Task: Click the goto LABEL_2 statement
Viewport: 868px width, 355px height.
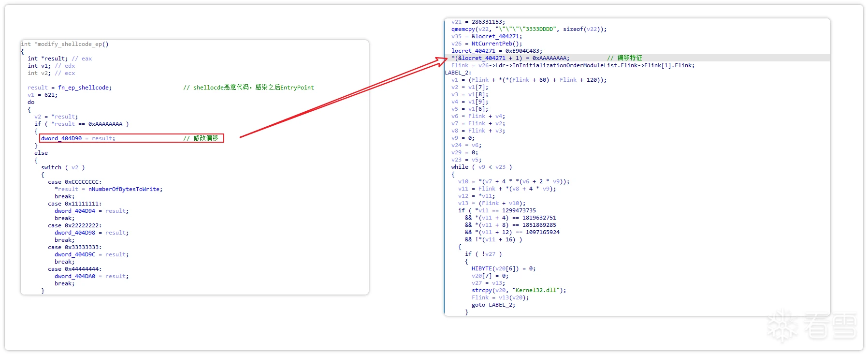Action: [x=493, y=305]
